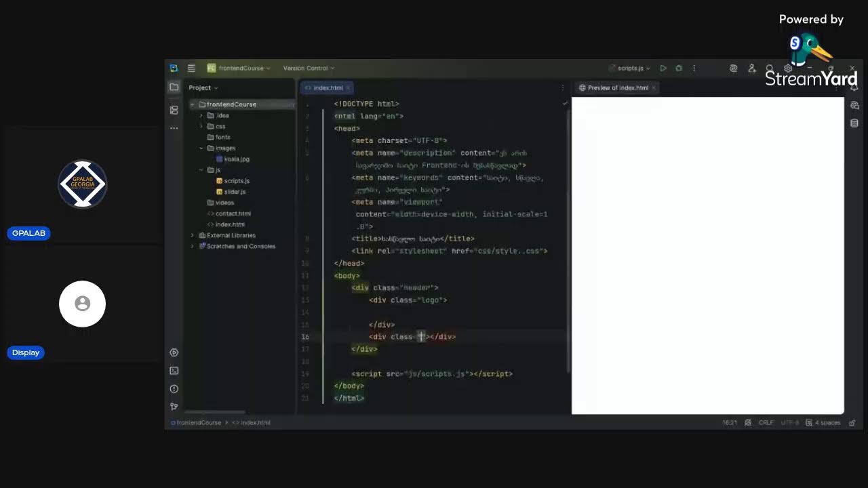Open the Terminal tool window
868x488 pixels.
pos(174,371)
